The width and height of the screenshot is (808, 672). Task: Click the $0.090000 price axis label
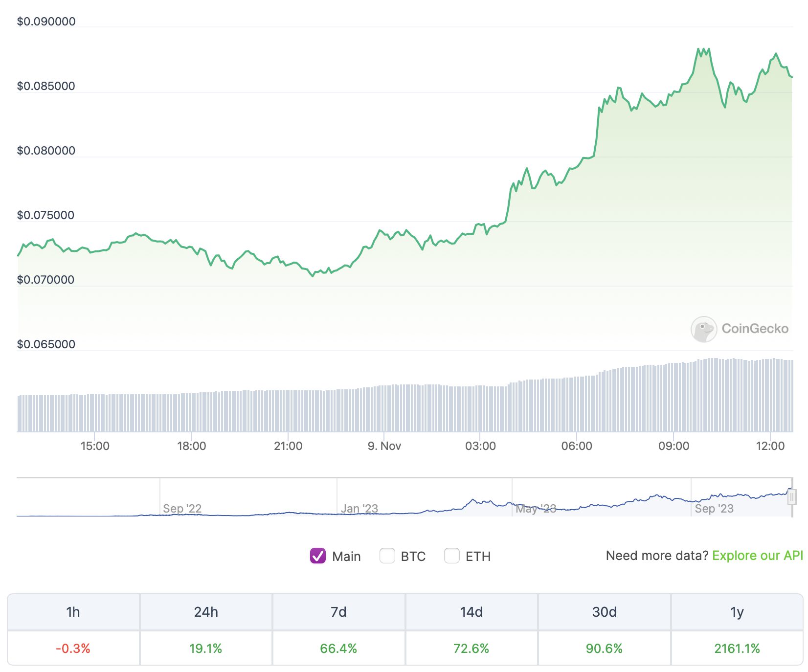(x=46, y=21)
